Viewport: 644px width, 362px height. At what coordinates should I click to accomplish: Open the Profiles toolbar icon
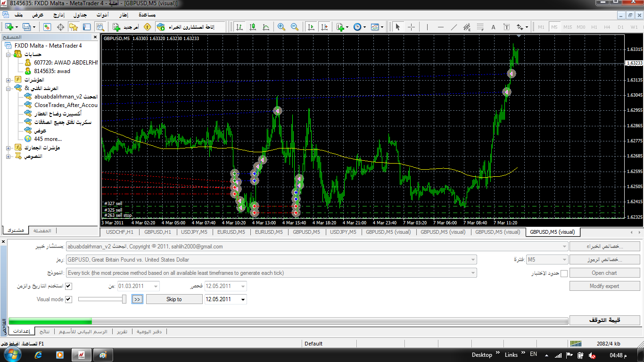(27, 27)
